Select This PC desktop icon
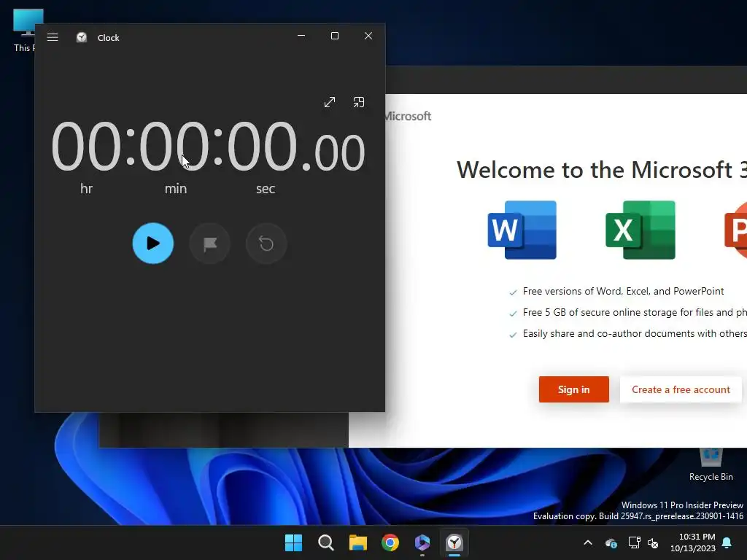Image resolution: width=747 pixels, height=560 pixels. (24, 31)
